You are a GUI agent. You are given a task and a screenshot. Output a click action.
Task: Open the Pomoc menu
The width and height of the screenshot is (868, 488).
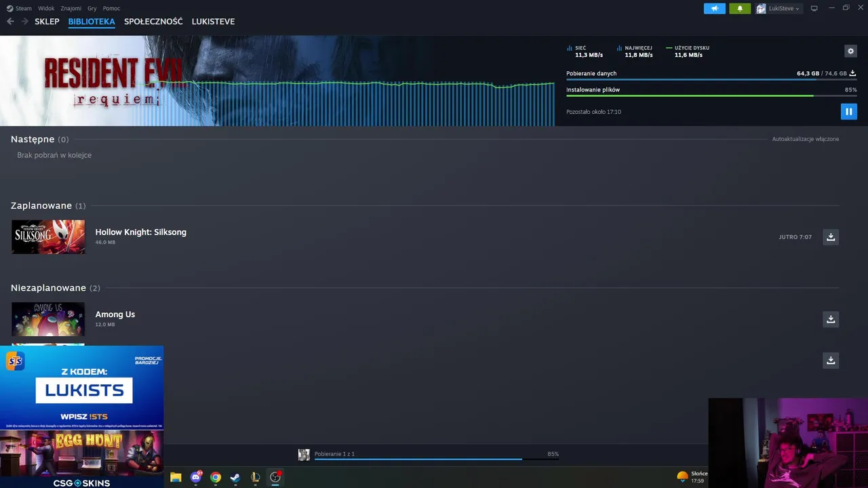[x=112, y=8]
